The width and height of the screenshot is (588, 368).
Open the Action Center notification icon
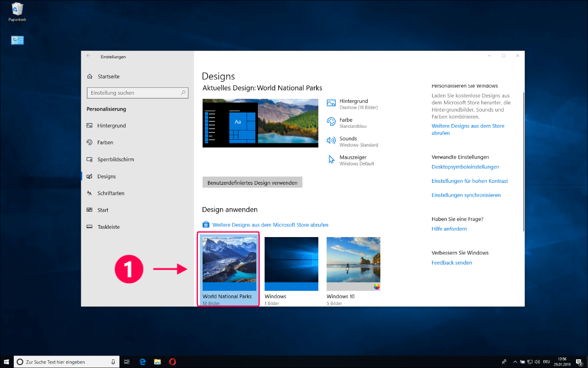pos(579,362)
